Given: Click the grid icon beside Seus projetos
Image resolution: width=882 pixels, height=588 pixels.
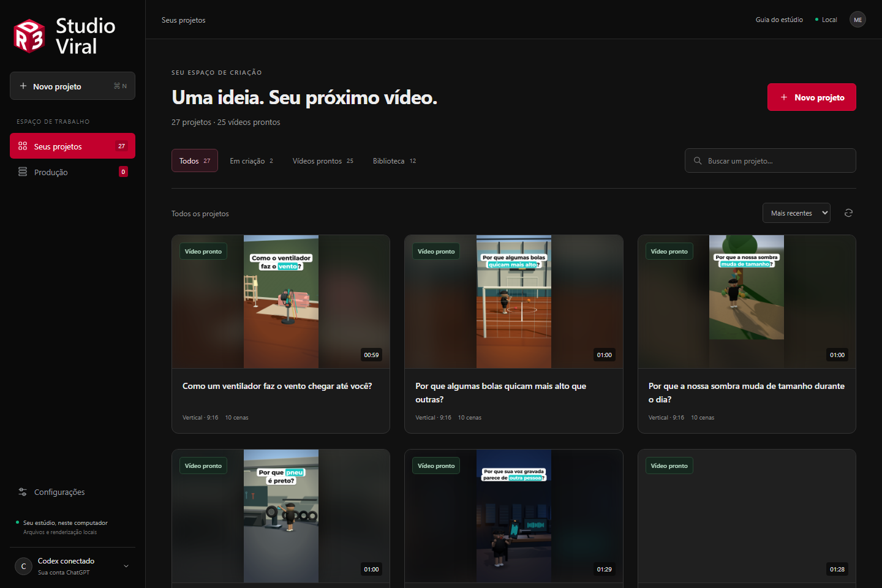Looking at the screenshot, I should click(x=23, y=146).
